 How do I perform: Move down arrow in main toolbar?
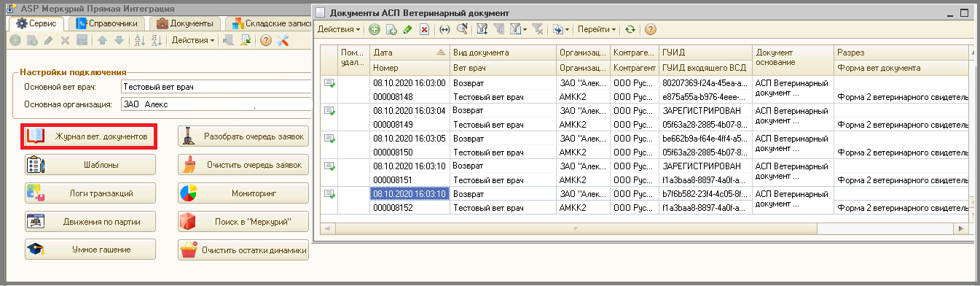pos(119,40)
